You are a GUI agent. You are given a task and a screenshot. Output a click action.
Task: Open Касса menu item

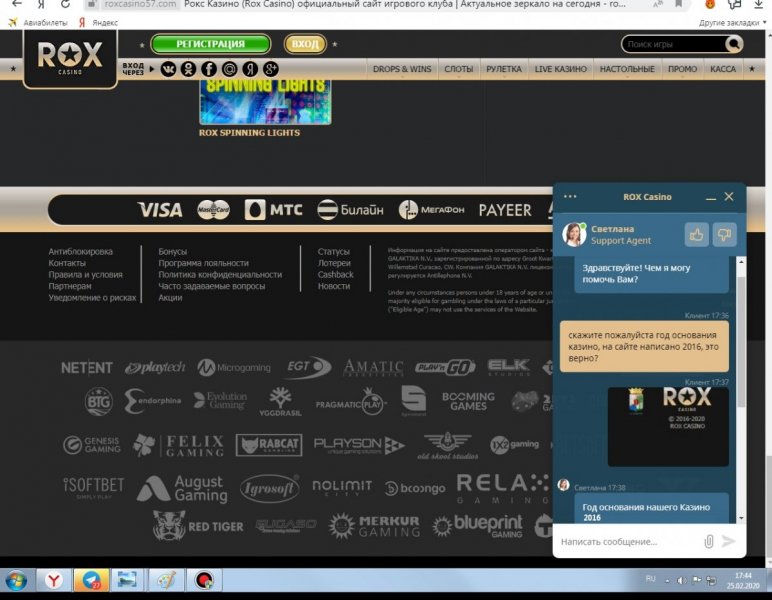pos(723,69)
